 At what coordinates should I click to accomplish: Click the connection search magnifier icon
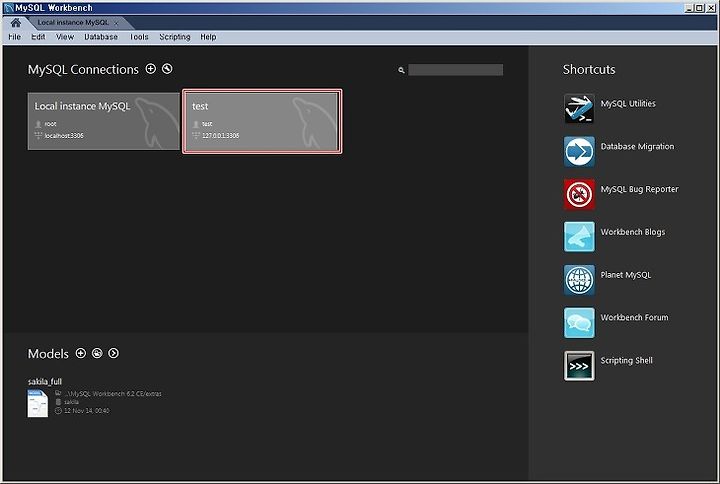click(x=401, y=70)
